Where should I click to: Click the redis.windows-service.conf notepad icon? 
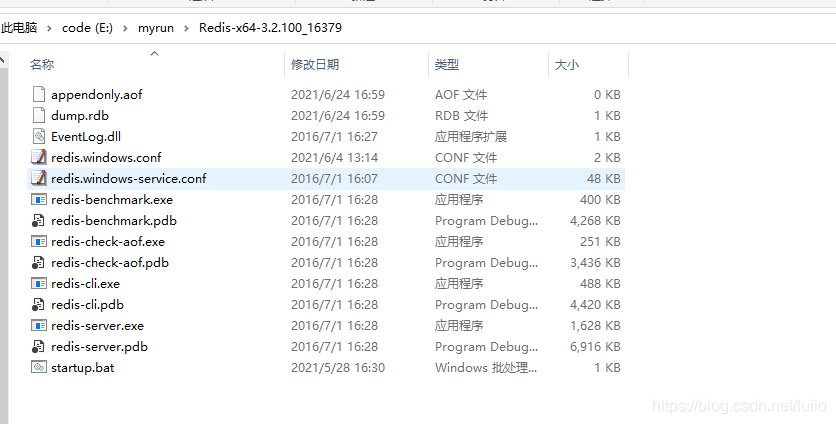(x=38, y=178)
